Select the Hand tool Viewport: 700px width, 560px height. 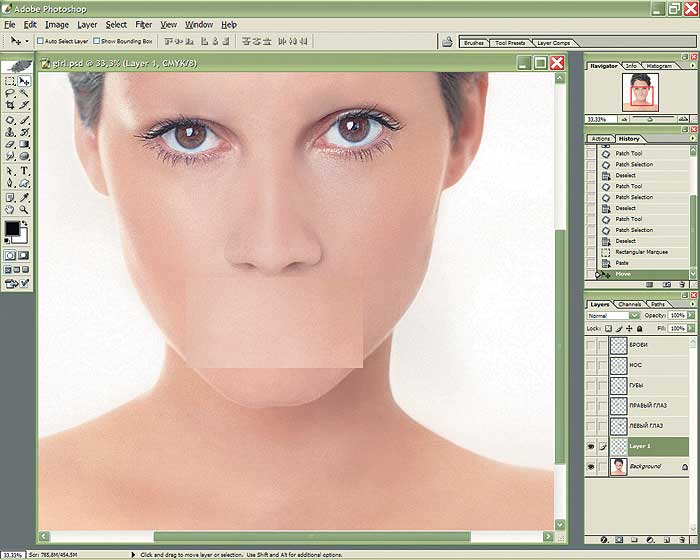[x=9, y=209]
